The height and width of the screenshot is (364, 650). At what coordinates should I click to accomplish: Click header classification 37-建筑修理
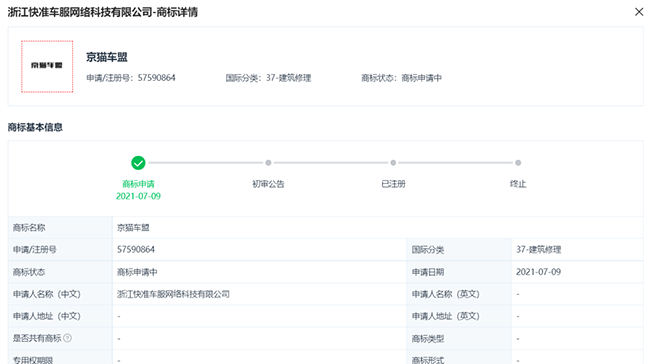pyautogui.click(x=289, y=78)
